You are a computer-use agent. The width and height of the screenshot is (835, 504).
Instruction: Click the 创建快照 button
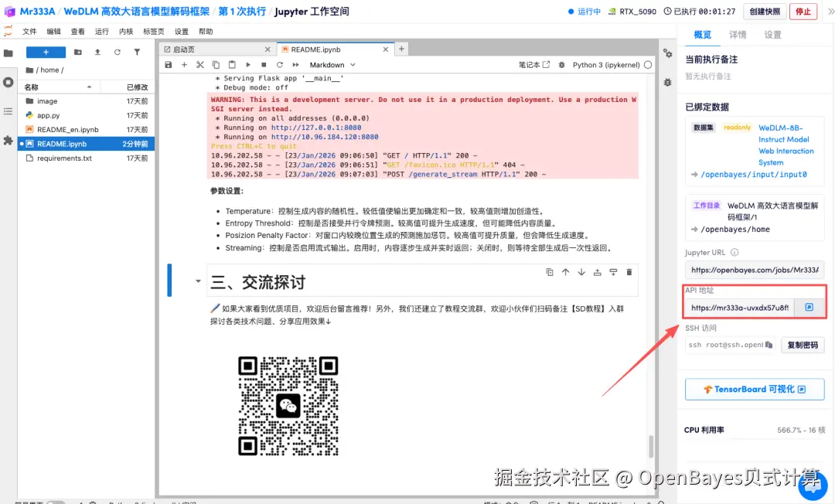(x=765, y=11)
